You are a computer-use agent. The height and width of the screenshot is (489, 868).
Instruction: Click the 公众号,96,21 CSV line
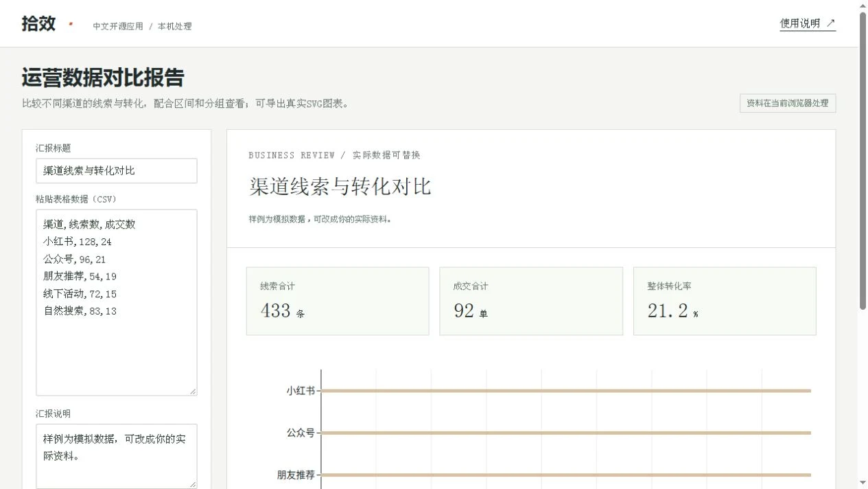75,260
